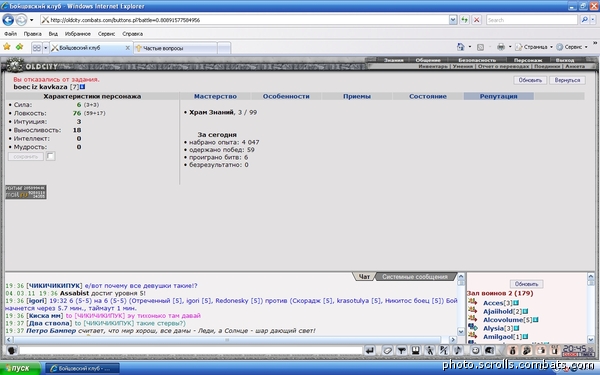Click the save chat floppy icon

point(416,350)
